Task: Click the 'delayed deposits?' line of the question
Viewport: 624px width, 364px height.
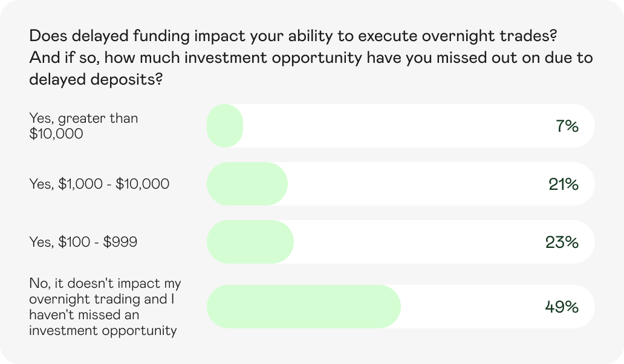Action: click(96, 79)
